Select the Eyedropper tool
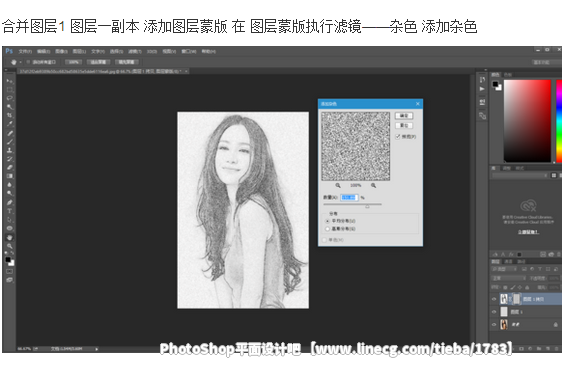Viewport: 568px width, 368px height. click(9, 124)
